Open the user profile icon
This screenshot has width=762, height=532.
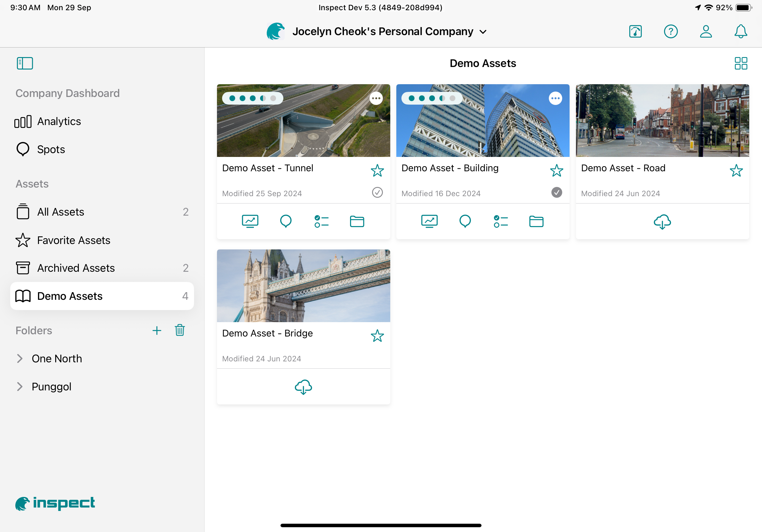(x=706, y=32)
